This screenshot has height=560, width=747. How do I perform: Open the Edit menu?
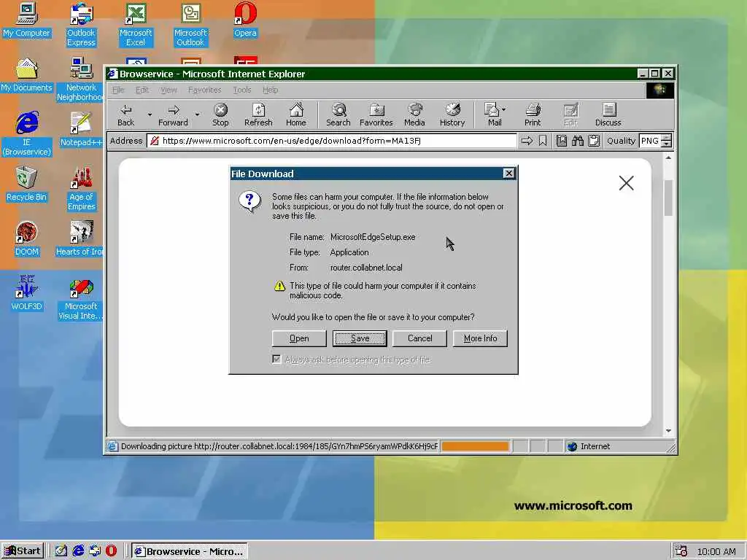coord(142,90)
